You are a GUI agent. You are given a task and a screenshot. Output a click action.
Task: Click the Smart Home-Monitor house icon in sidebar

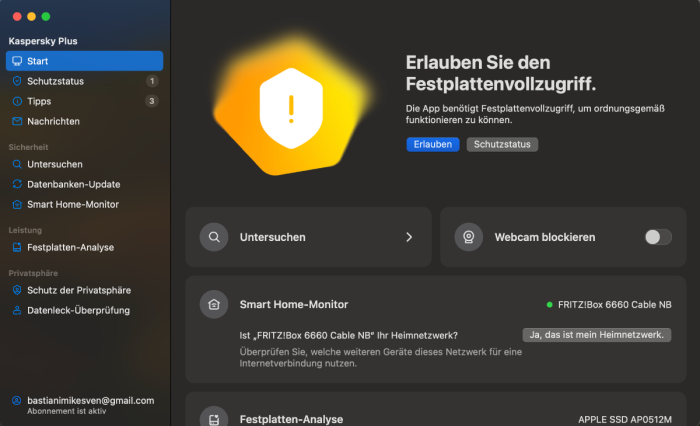17,205
